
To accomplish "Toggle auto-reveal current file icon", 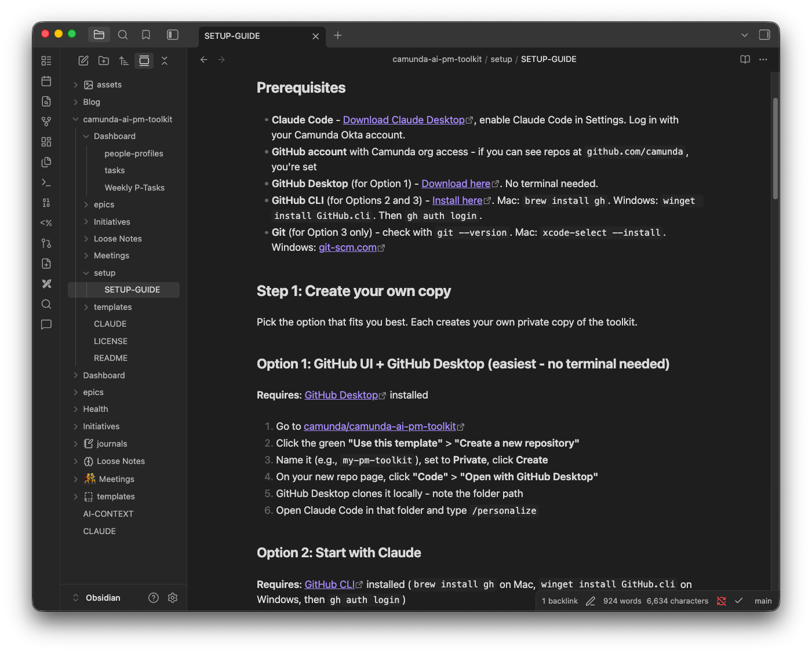I will (x=144, y=60).
